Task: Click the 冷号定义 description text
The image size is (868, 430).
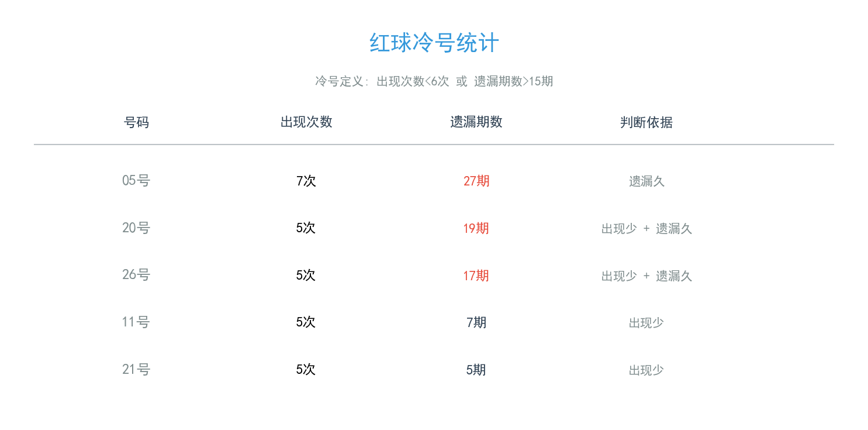Action: [434, 81]
